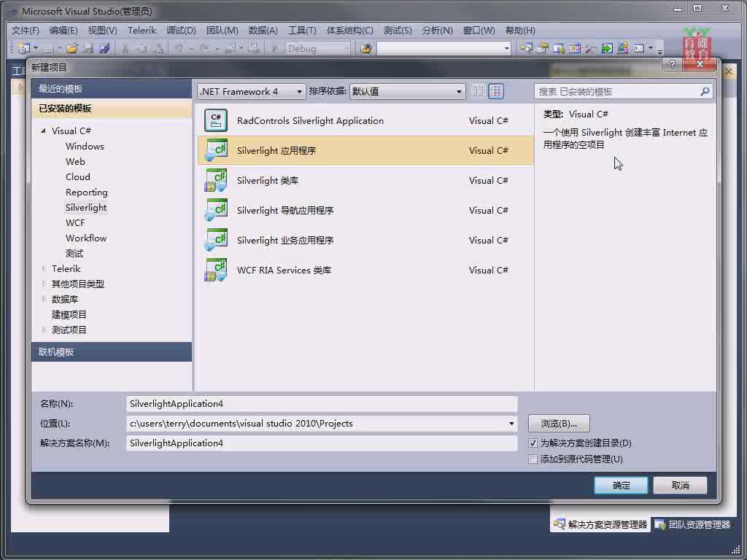The height and width of the screenshot is (560, 747).
Task: Open Extension Manager toolbar icon
Action: pos(623,48)
